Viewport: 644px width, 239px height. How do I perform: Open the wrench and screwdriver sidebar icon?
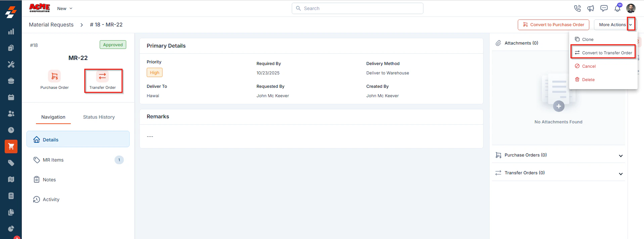click(11, 64)
